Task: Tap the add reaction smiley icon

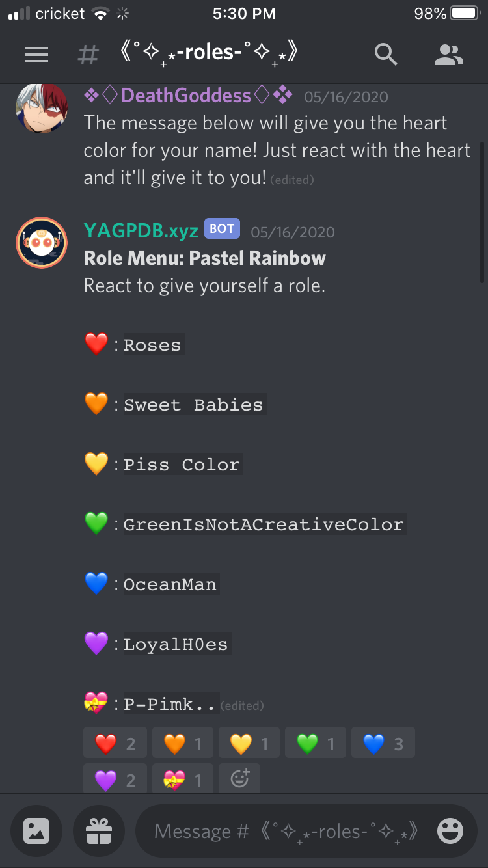Action: [240, 778]
